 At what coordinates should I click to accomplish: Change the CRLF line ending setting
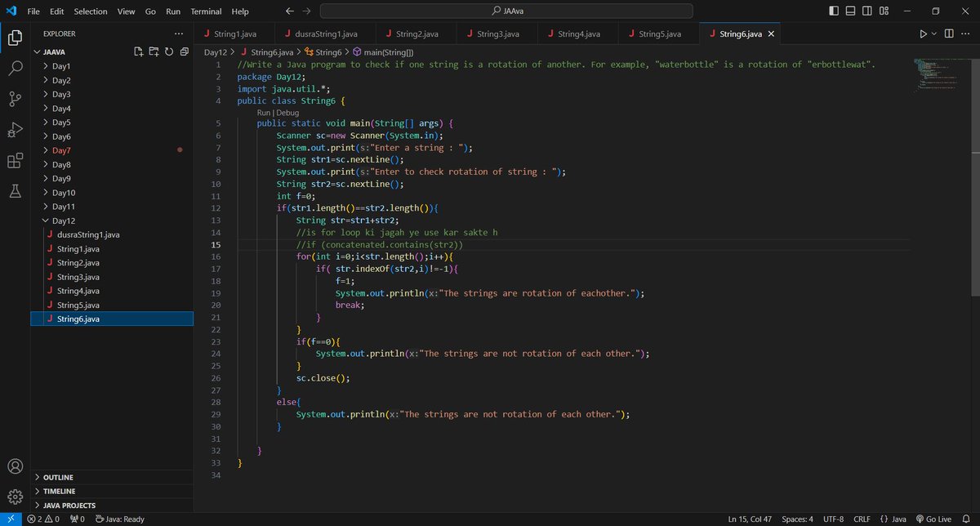[862, 519]
